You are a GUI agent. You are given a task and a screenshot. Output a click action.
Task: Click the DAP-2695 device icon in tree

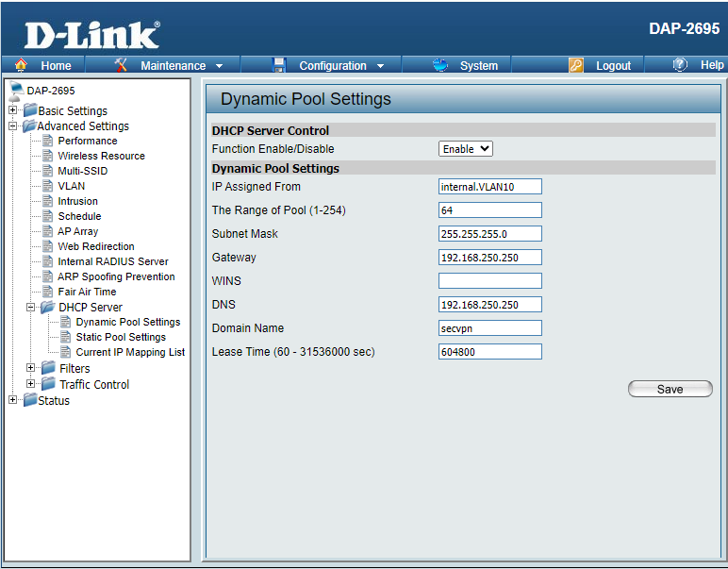[x=16, y=91]
